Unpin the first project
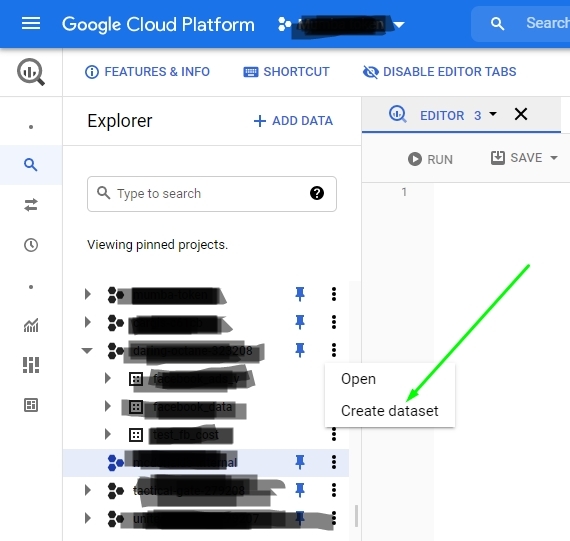 [300, 294]
